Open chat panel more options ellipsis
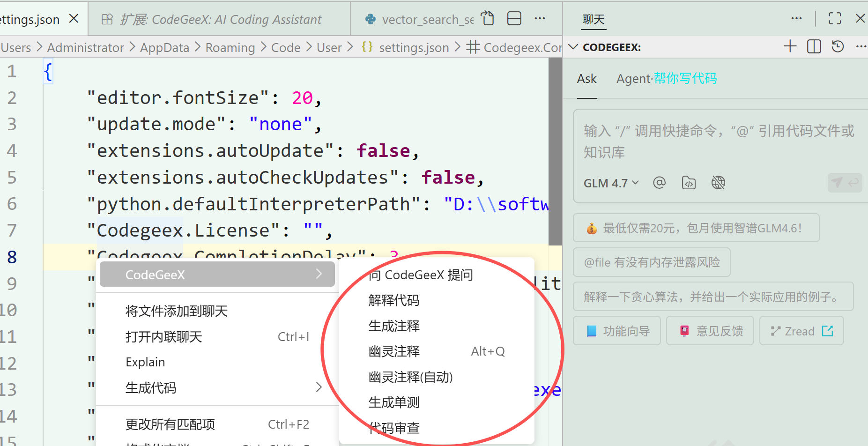The height and width of the screenshot is (446, 868). click(796, 19)
